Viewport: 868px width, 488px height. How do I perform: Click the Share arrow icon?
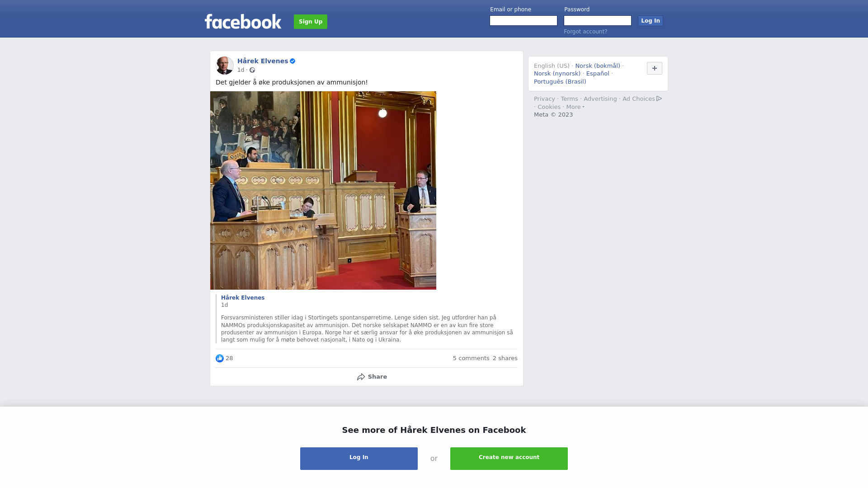tap(361, 377)
